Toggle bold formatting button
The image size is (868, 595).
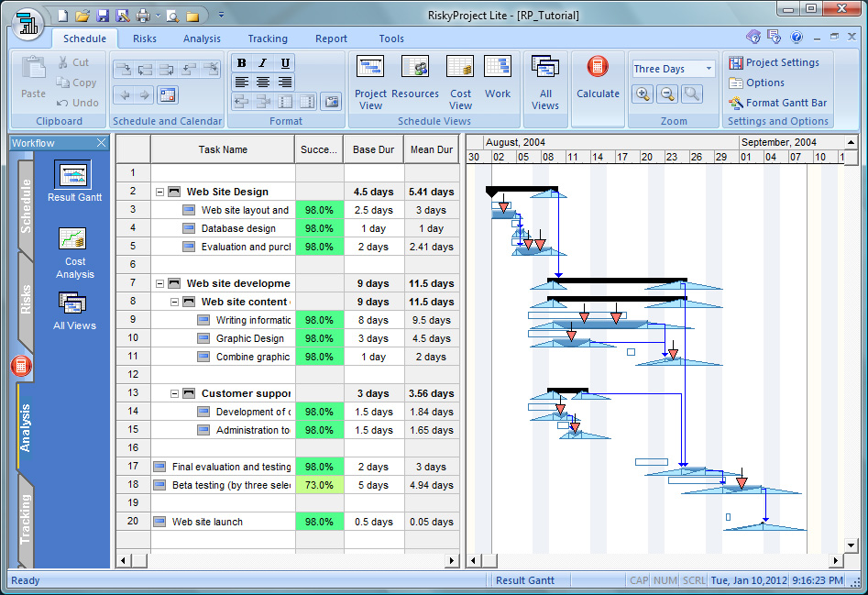pos(242,62)
